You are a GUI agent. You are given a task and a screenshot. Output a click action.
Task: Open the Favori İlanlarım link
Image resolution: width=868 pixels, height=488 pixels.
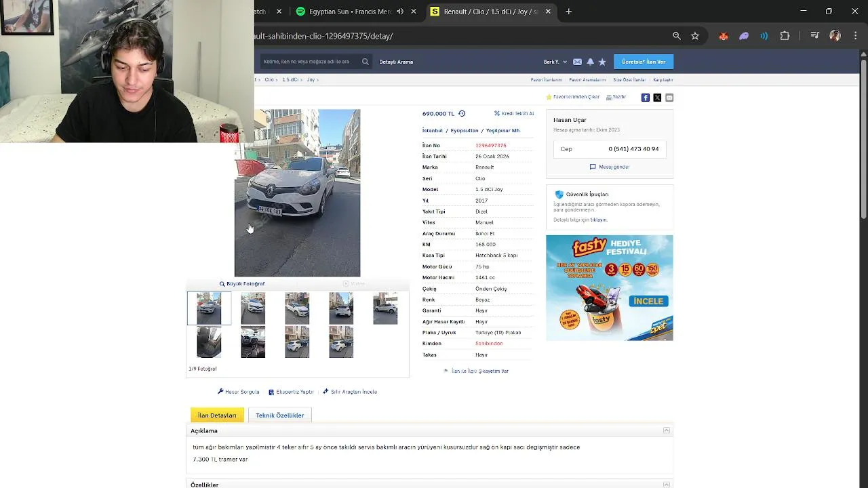click(x=546, y=80)
